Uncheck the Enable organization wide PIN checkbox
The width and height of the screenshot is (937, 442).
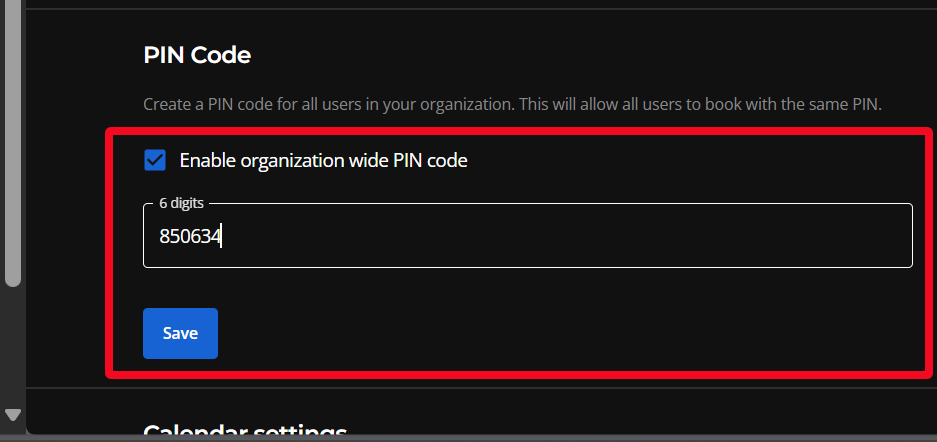pyautogui.click(x=155, y=160)
